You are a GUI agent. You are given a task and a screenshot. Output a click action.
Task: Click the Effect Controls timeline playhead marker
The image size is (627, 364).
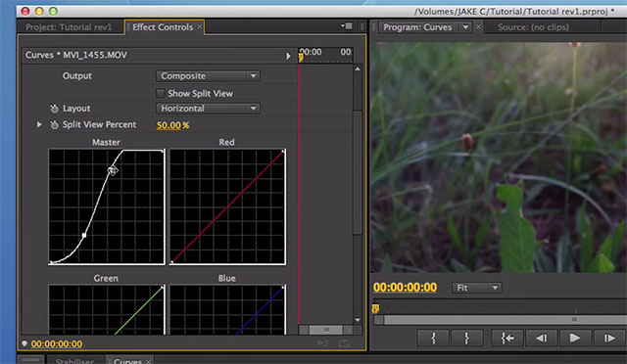(301, 59)
